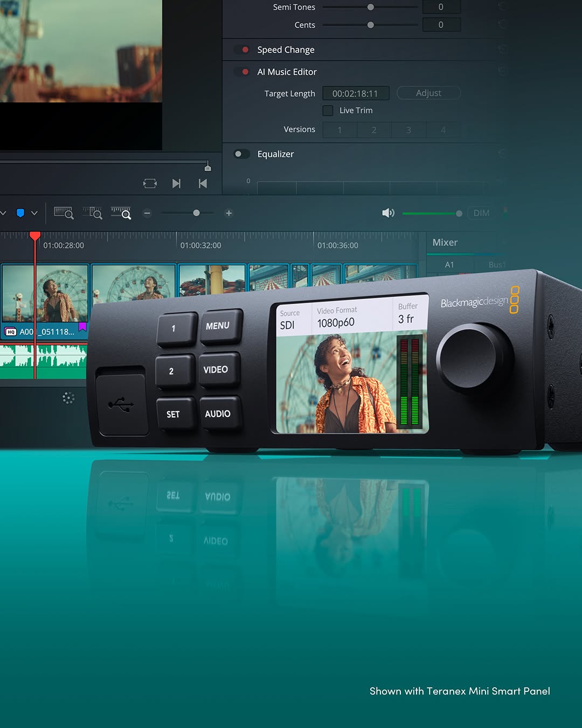Click the Speed Change section label

(x=286, y=50)
